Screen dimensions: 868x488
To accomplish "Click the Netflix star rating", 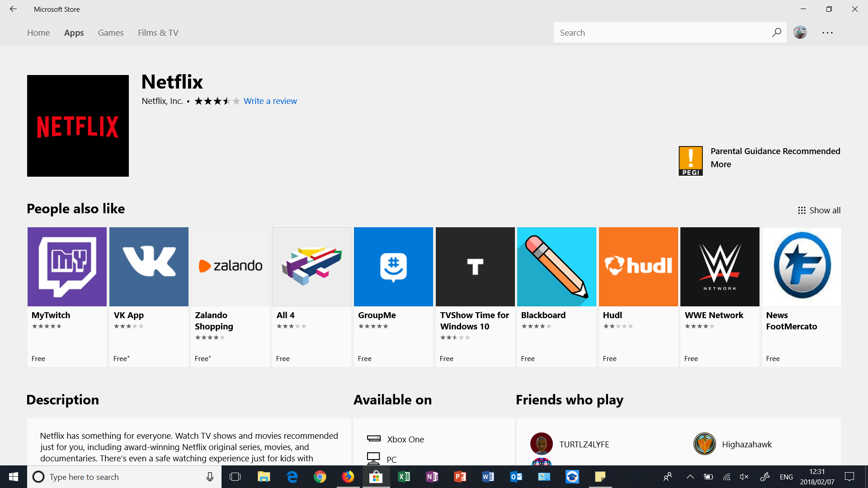I will point(217,101).
